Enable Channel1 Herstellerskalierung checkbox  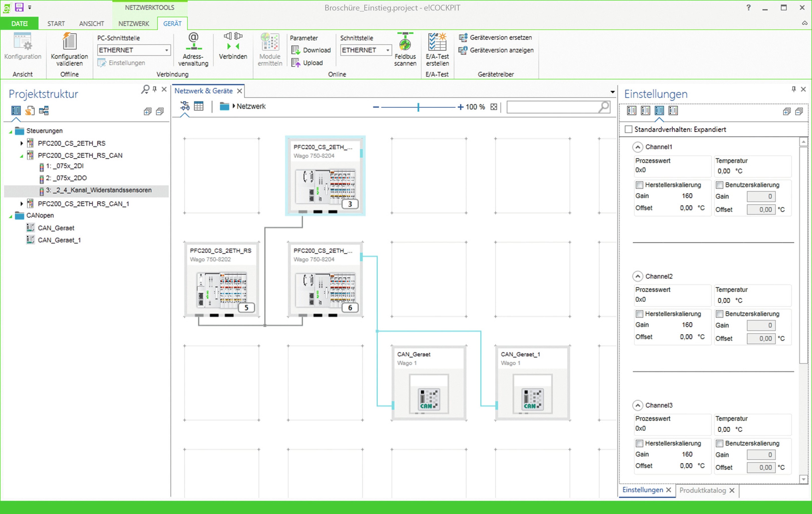pyautogui.click(x=639, y=185)
